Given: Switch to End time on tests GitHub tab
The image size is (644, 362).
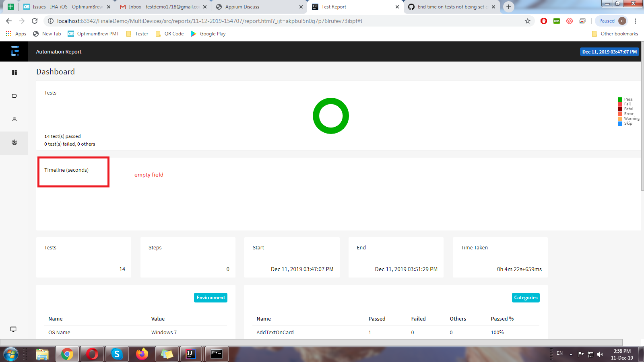Looking at the screenshot, I should point(452,7).
